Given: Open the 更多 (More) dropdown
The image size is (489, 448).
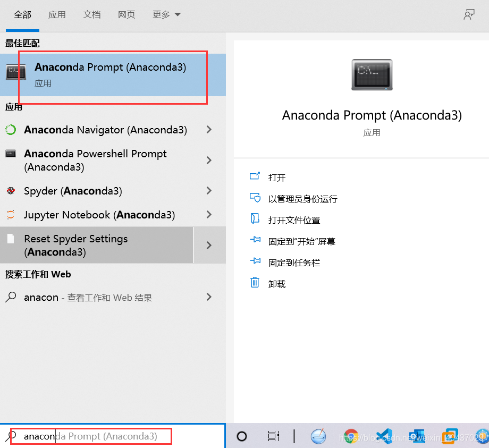Looking at the screenshot, I should tap(166, 15).
